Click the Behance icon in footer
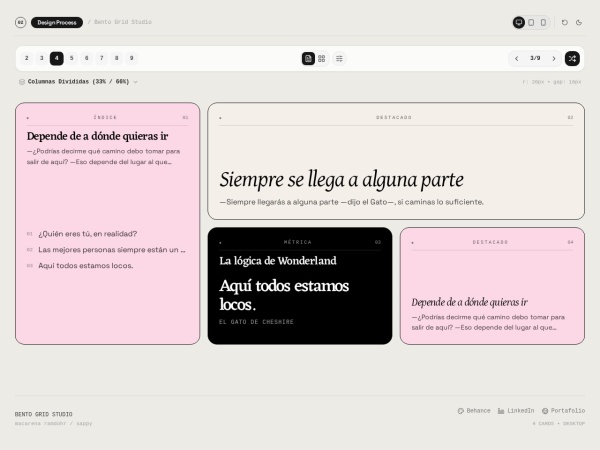The width and height of the screenshot is (600, 450). 461,411
